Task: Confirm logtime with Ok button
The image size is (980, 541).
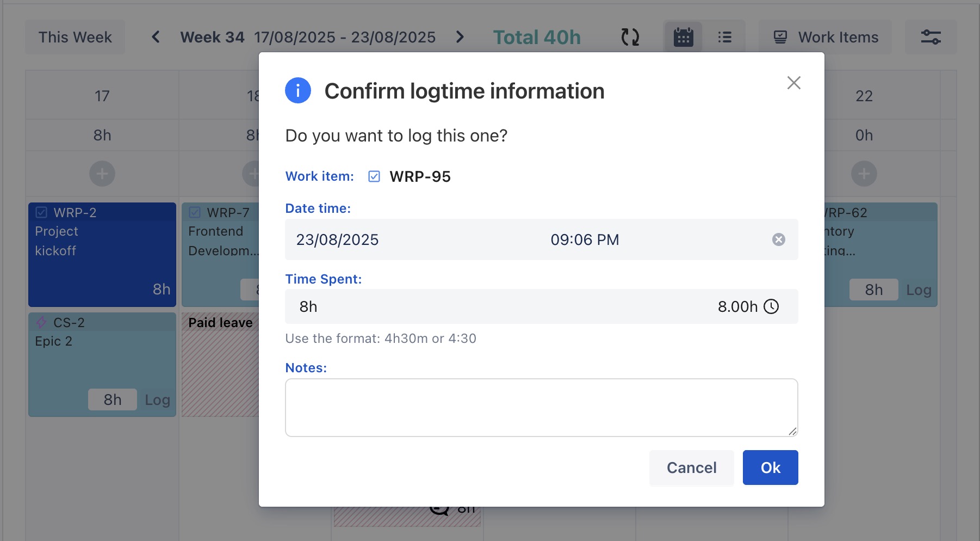Action: tap(770, 468)
